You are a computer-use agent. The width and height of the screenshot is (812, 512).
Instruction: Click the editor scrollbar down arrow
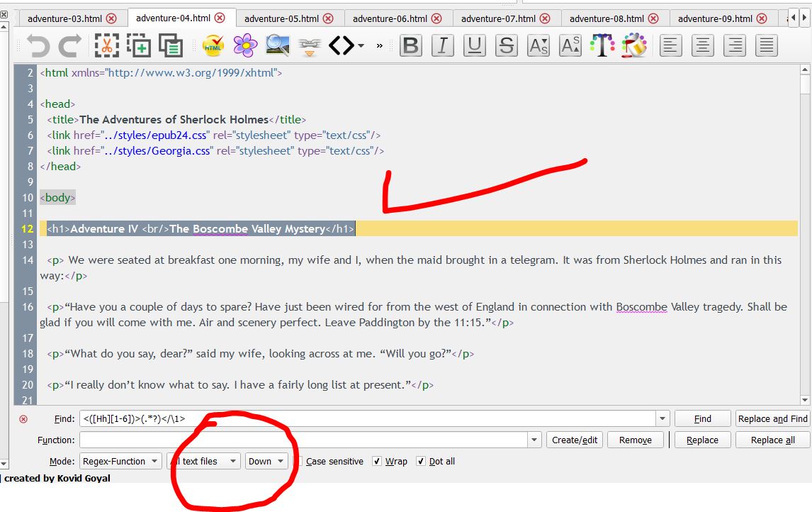tap(805, 399)
